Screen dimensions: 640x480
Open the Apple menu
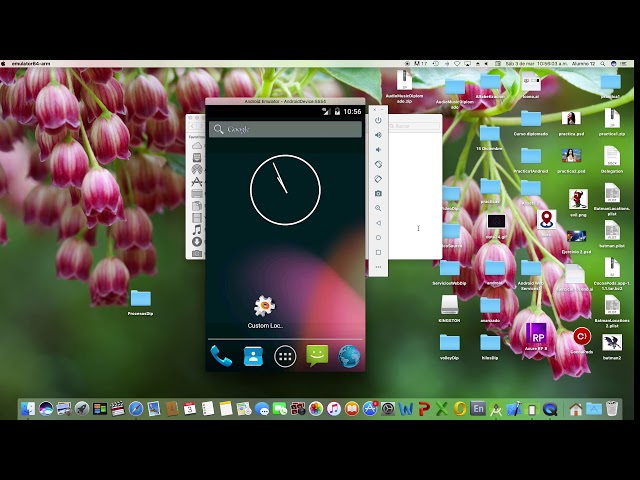coord(3,64)
